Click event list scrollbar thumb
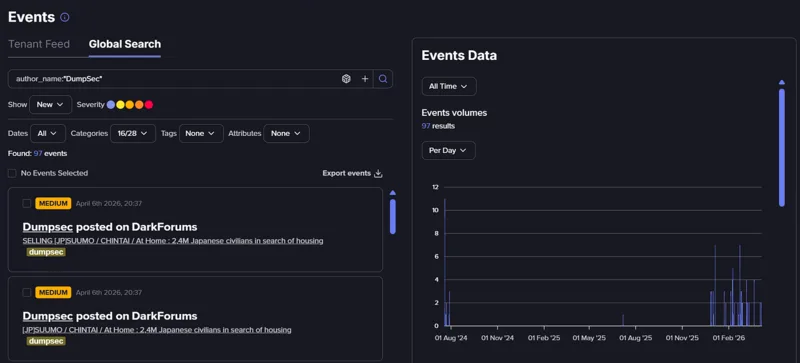The height and width of the screenshot is (363, 800). [x=393, y=216]
